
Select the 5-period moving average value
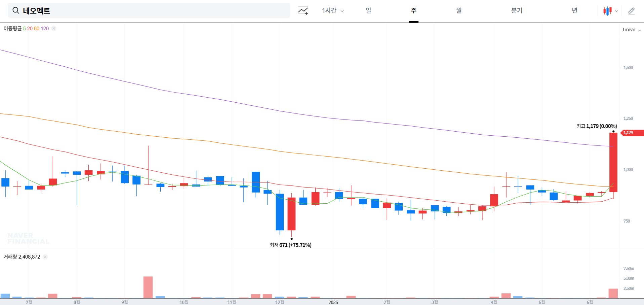pyautogui.click(x=25, y=29)
